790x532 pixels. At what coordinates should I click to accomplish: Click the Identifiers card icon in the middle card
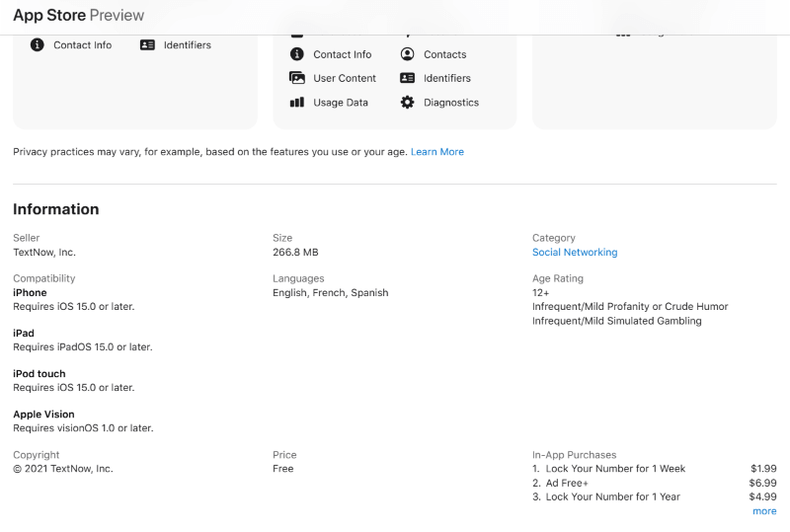pos(407,78)
